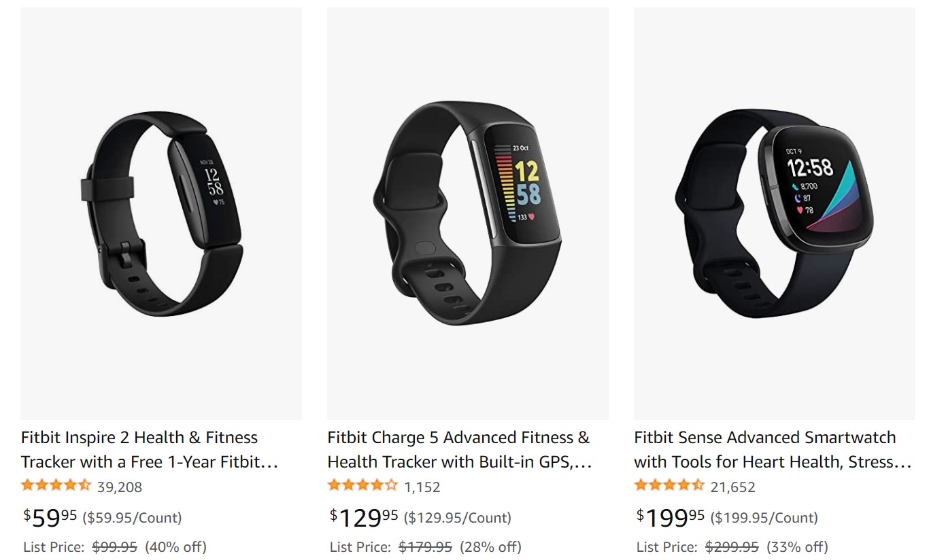The image size is (929, 560).
Task: Open star rating for Fitbit Sense
Action: 669,486
